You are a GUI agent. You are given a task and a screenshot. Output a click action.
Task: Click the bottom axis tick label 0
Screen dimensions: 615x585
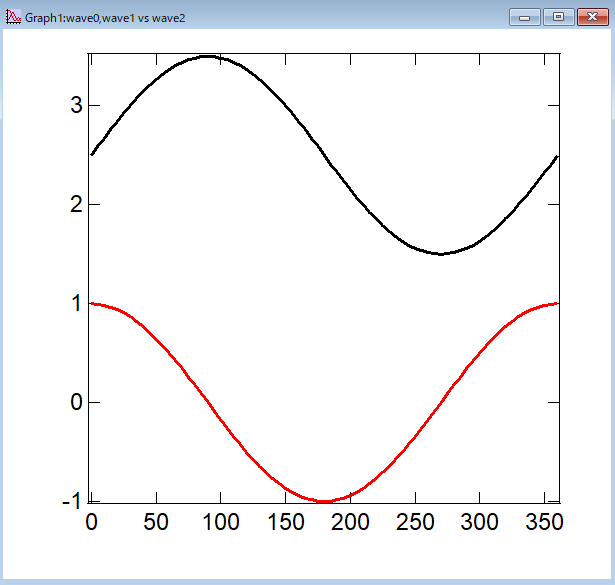[x=91, y=522]
